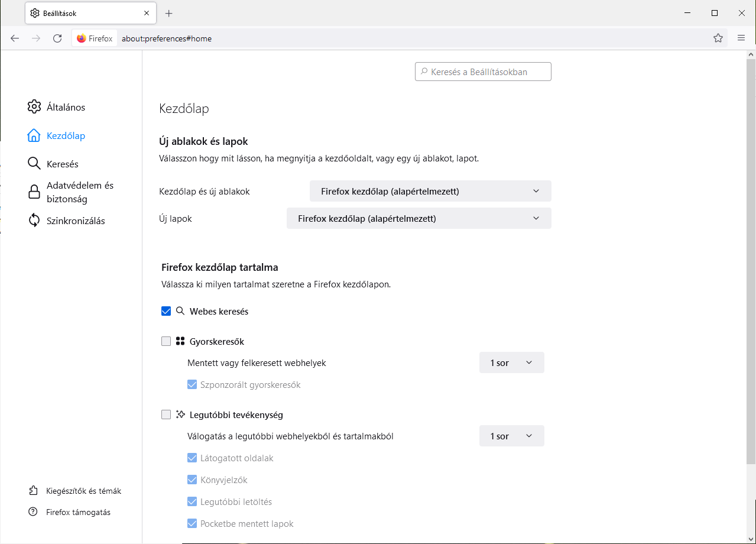This screenshot has height=544, width=756.
Task: Toggle the Látogatott oldalak checkbox
Action: click(192, 458)
